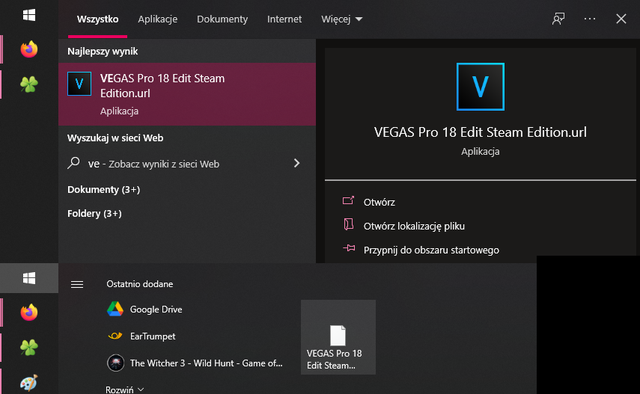Open Firefox from the upper taskbar strip
This screenshot has height=394, width=640.
click(29, 49)
